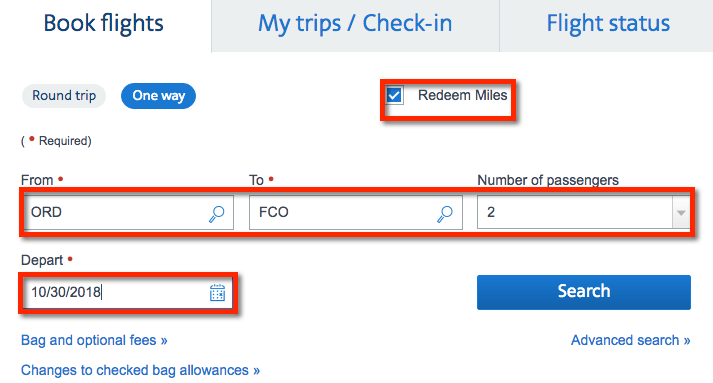Open the Flight status tab

coord(608,24)
